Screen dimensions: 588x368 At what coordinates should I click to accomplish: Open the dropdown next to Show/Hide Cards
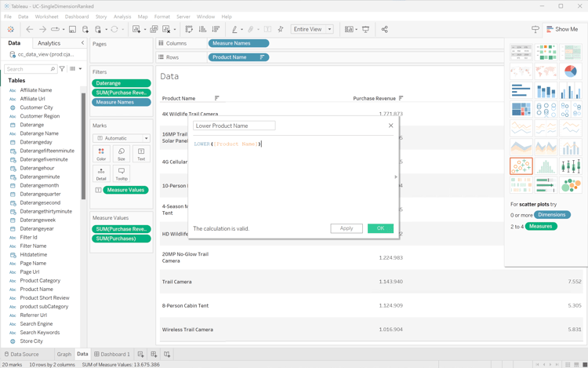(x=356, y=29)
